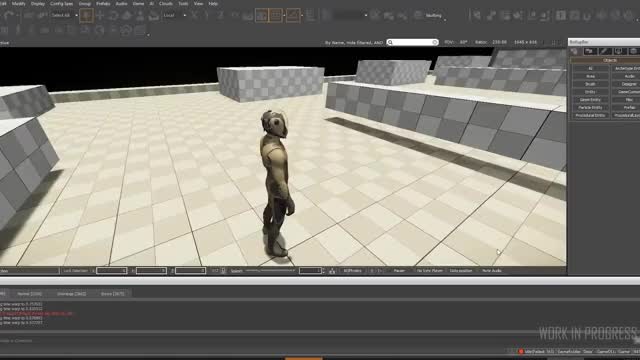The image size is (640, 360).
Task: Adjust the camera Speed slider
Action: point(270,271)
